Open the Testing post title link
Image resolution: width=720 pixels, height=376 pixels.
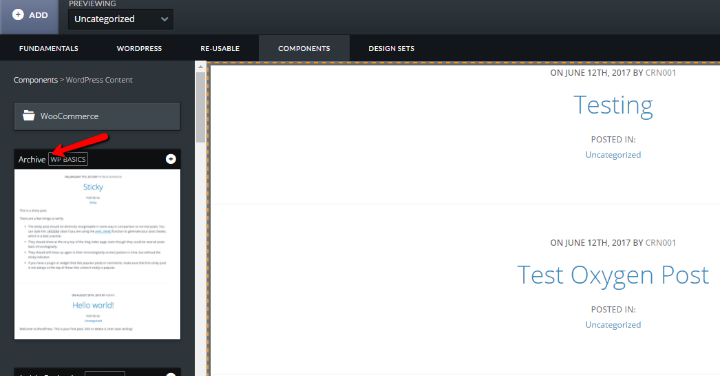tap(613, 106)
